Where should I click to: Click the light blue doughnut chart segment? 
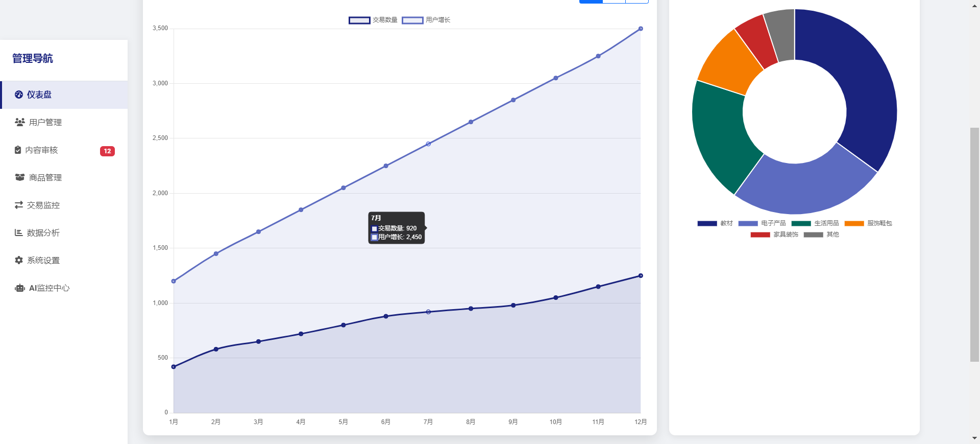(806, 188)
